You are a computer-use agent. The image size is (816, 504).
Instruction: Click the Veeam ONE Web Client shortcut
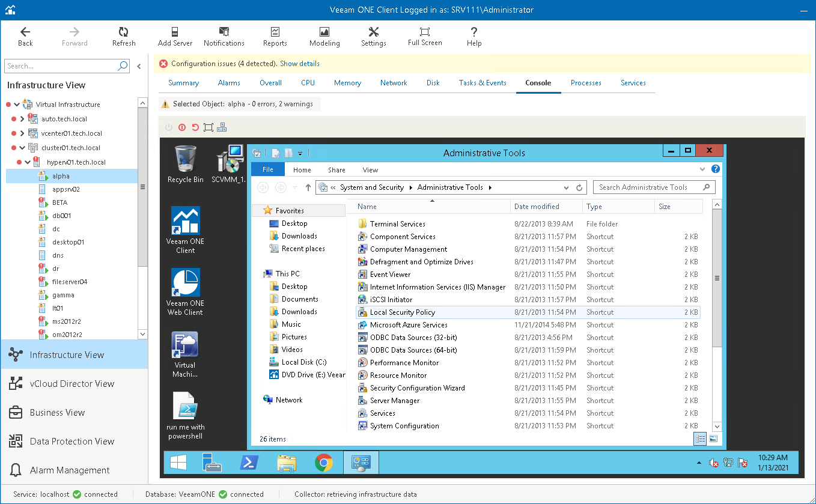pos(185,292)
